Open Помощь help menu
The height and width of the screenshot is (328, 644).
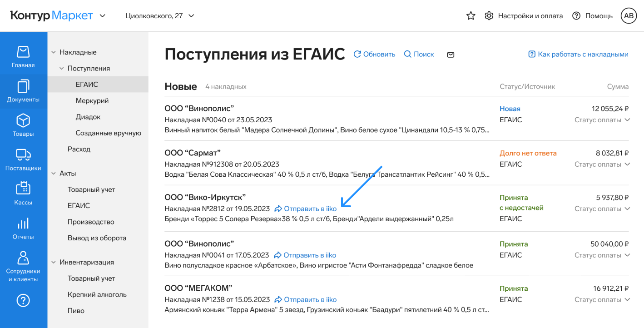(592, 16)
